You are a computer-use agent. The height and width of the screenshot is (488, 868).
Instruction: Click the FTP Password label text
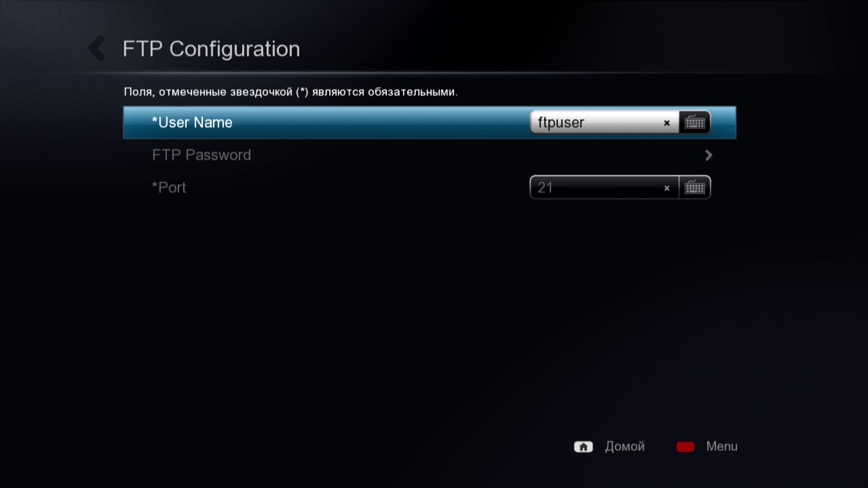click(x=202, y=155)
